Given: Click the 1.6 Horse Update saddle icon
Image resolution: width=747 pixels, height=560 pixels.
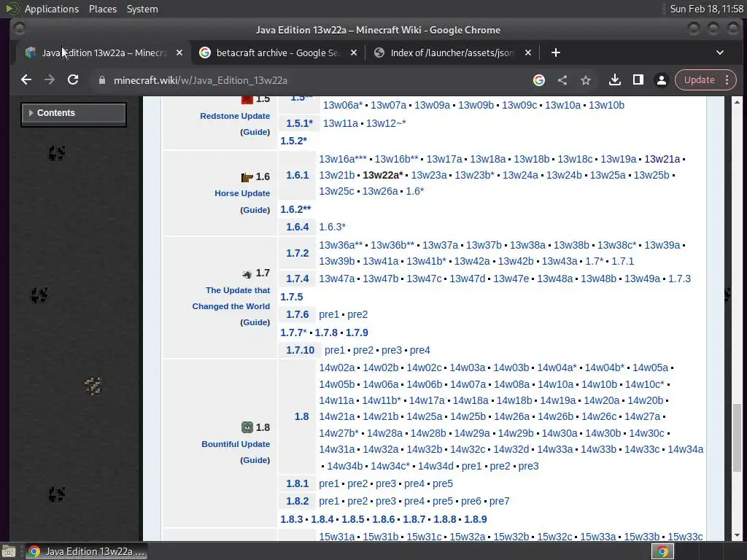Looking at the screenshot, I should [247, 177].
